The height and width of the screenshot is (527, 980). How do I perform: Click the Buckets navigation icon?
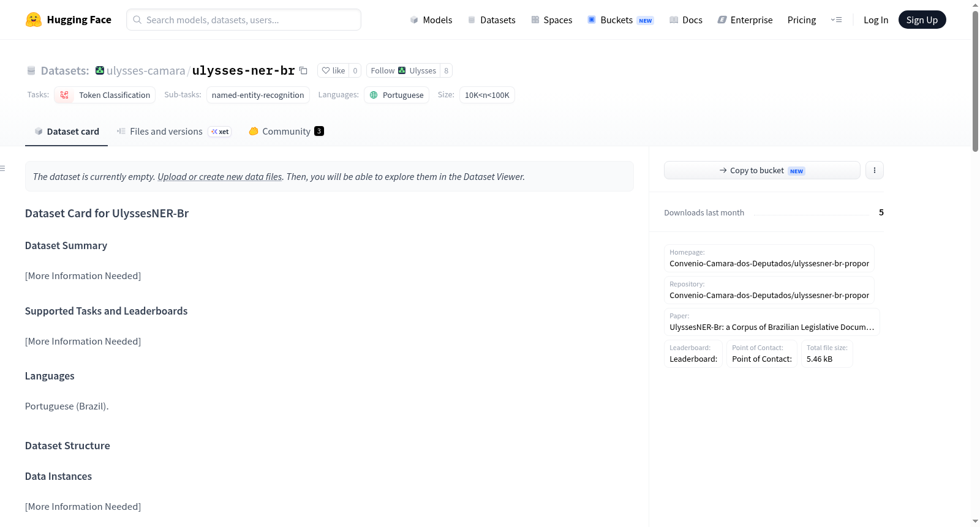[592, 20]
